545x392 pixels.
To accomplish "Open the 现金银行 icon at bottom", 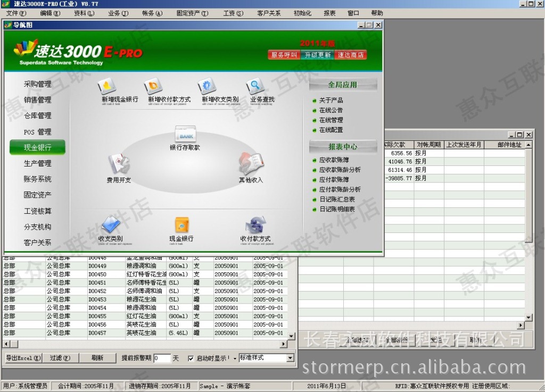I will point(181,225).
